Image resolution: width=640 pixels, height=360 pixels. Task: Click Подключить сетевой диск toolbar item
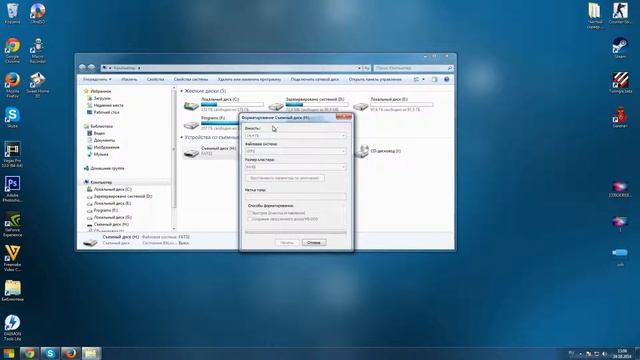click(314, 79)
